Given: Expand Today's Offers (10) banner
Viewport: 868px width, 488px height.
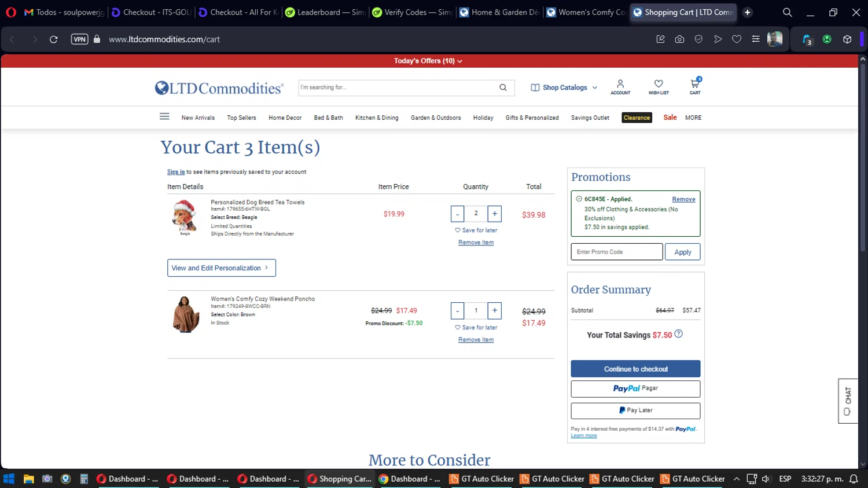Looking at the screenshot, I should [x=428, y=61].
